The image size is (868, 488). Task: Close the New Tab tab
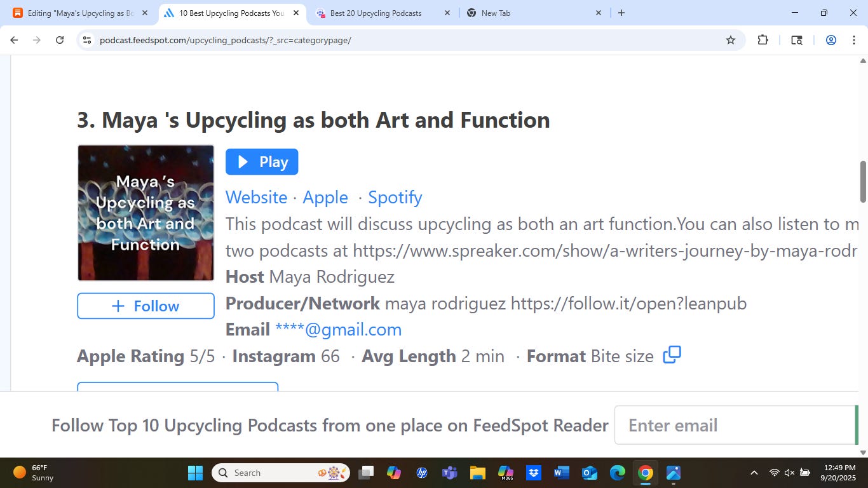(598, 13)
